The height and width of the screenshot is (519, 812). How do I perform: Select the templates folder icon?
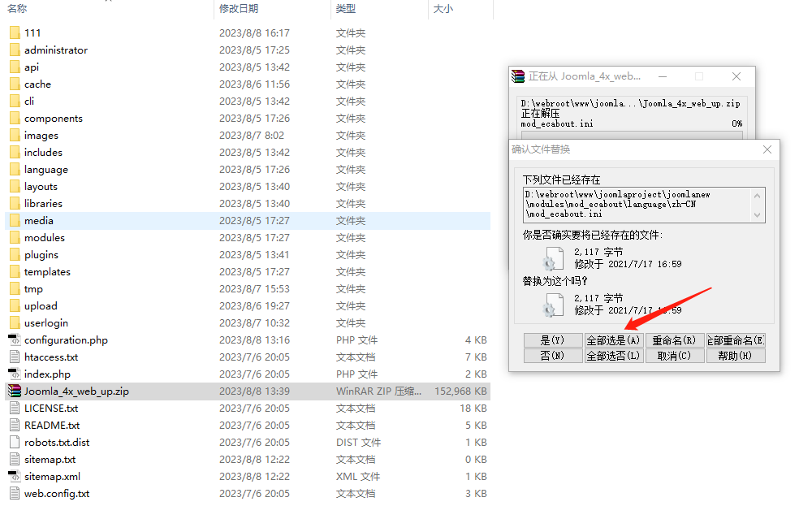coord(14,272)
